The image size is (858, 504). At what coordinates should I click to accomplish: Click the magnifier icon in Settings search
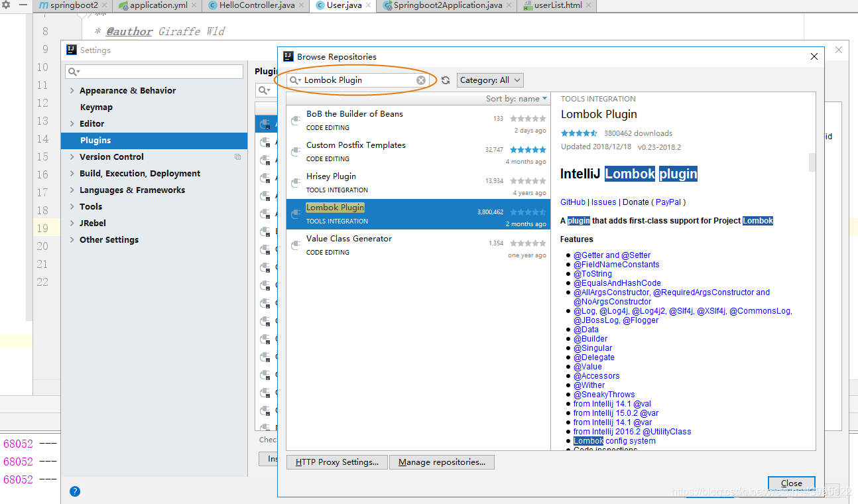[x=74, y=72]
